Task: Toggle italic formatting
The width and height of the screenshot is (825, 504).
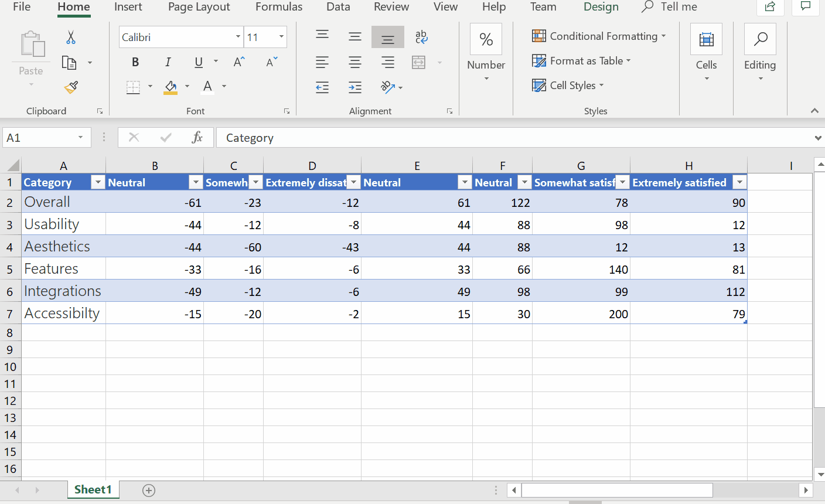Action: 168,62
